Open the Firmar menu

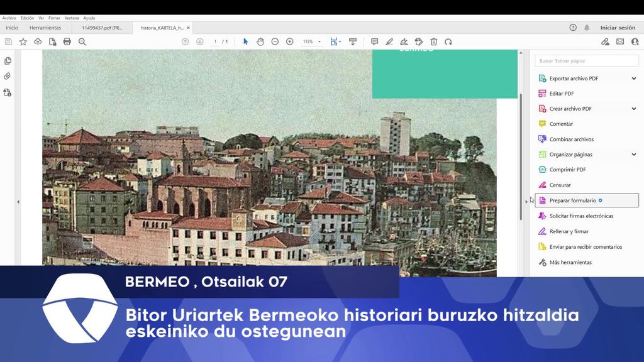click(x=54, y=18)
